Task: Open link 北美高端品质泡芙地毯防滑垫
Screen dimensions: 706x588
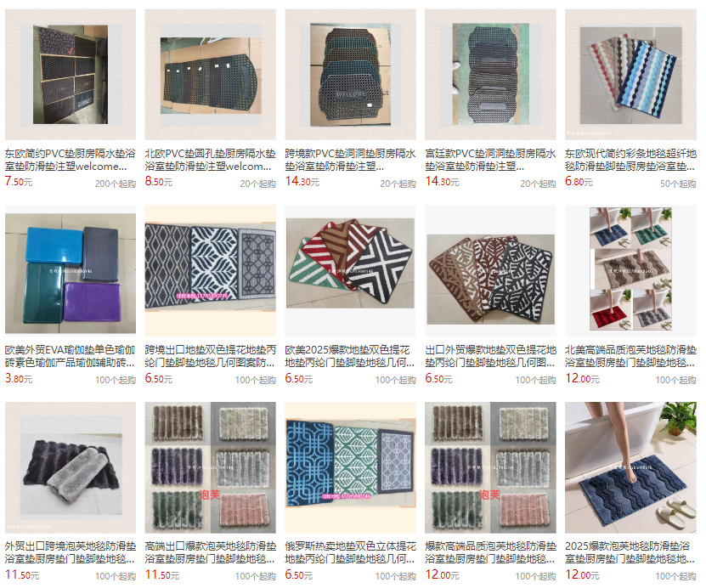Action: (630, 356)
